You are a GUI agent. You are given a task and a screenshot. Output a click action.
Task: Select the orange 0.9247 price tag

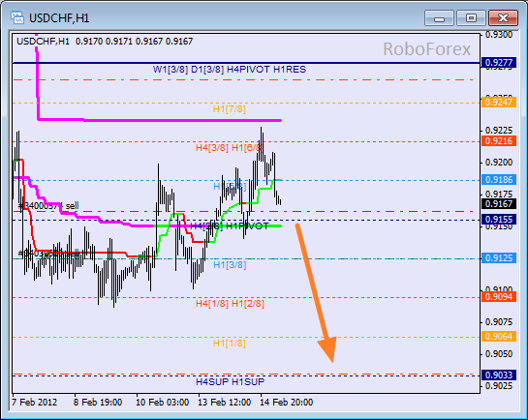[498, 102]
